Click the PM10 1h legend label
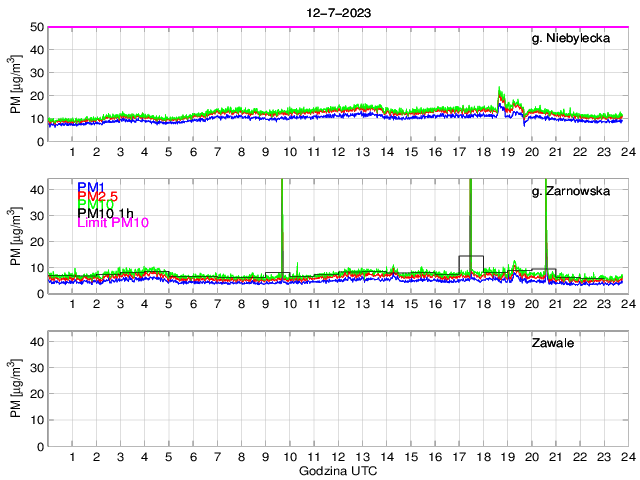Screen dimensions: 640x480 (x=105, y=214)
